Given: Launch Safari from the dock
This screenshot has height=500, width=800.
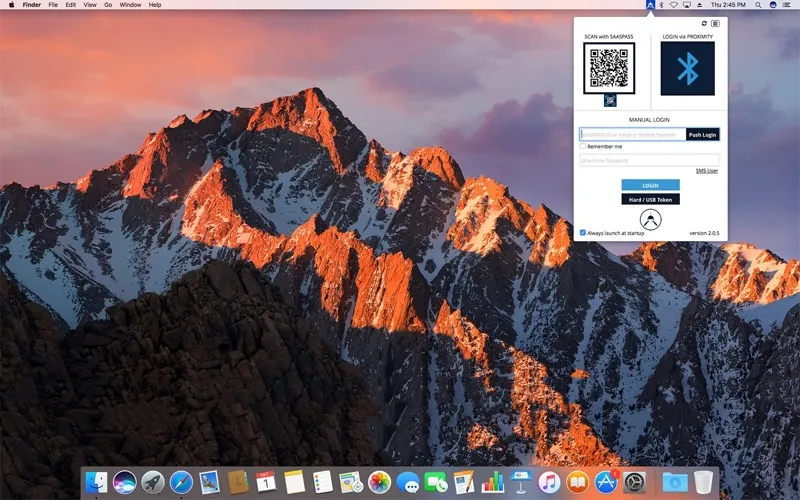Looking at the screenshot, I should coord(181,482).
